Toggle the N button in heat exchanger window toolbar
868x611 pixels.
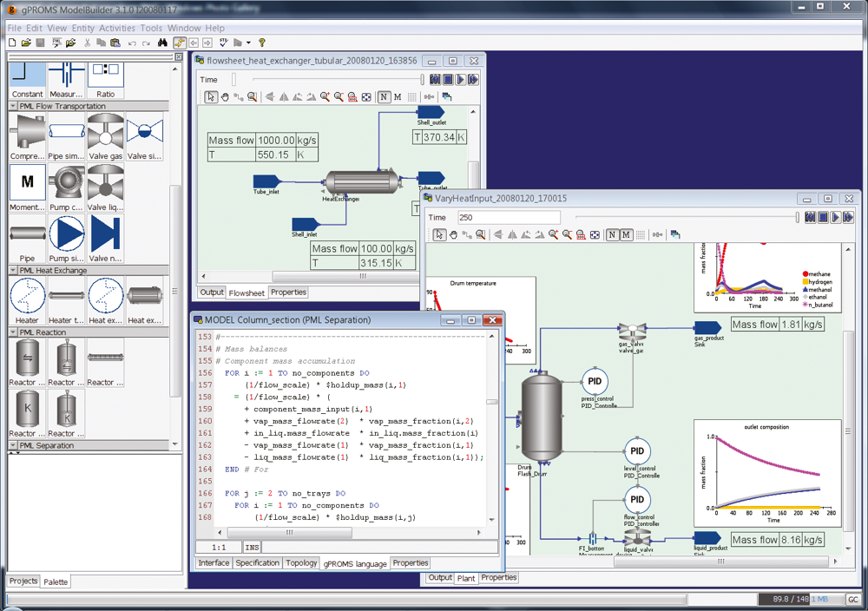tap(384, 97)
